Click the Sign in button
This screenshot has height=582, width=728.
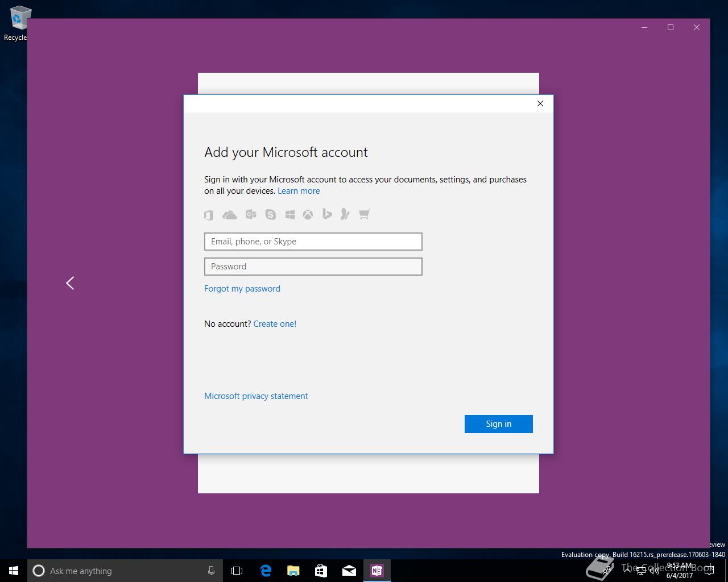click(499, 424)
